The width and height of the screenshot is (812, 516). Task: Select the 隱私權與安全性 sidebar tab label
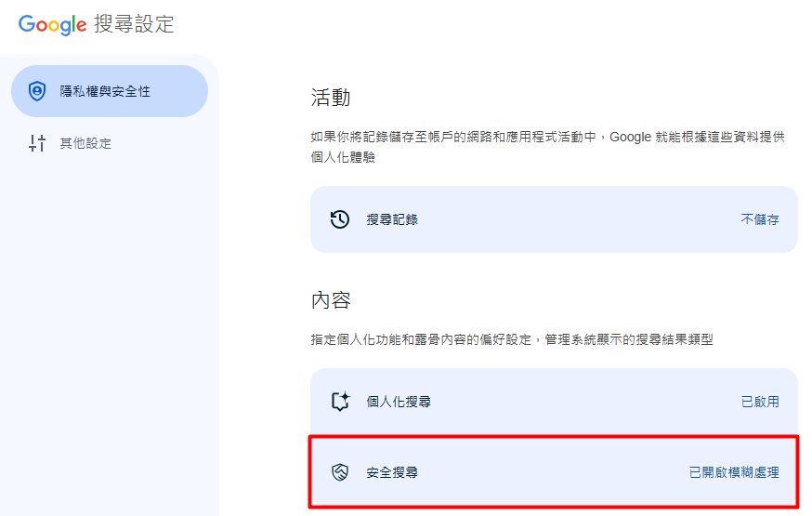105,91
